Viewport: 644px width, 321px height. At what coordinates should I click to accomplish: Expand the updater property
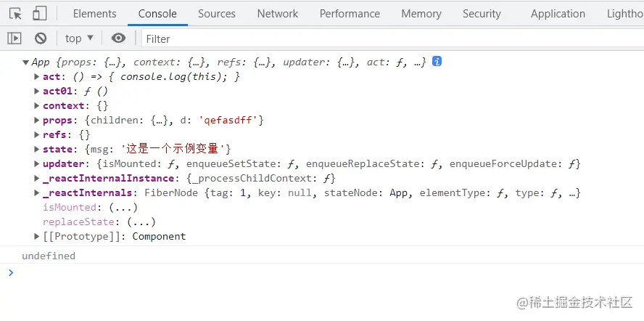coord(37,164)
